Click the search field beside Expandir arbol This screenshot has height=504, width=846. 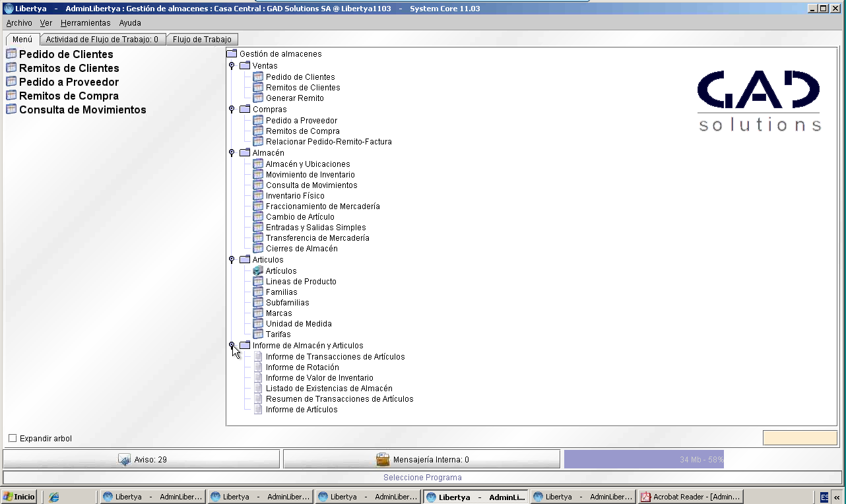tap(800, 438)
